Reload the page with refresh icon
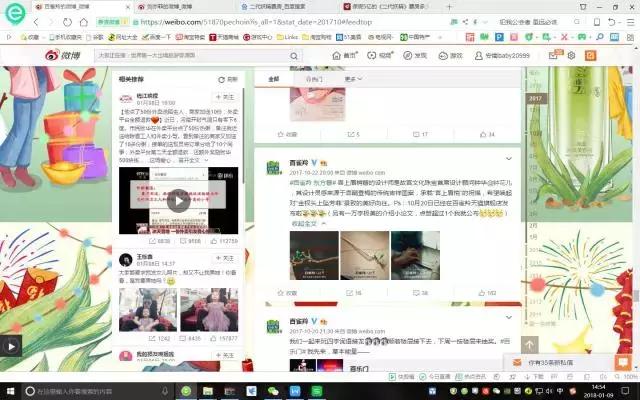The width and height of the screenshot is (640, 400). 67,22
